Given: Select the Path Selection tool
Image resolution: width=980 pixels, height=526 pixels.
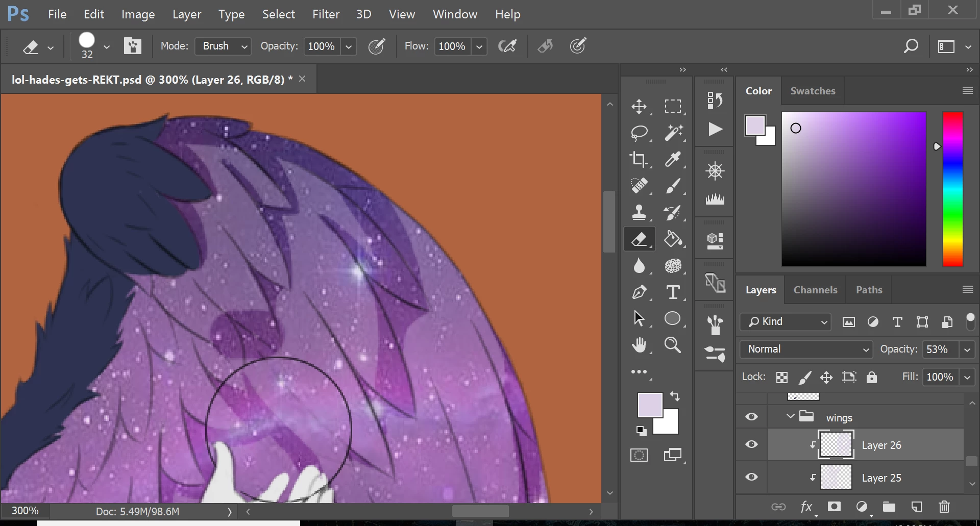Looking at the screenshot, I should point(639,318).
